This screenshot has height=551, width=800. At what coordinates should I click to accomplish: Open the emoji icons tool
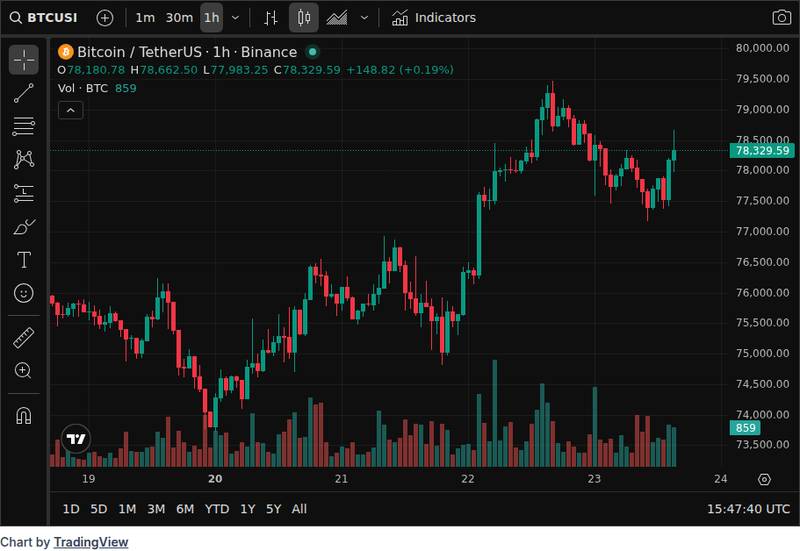pos(23,293)
